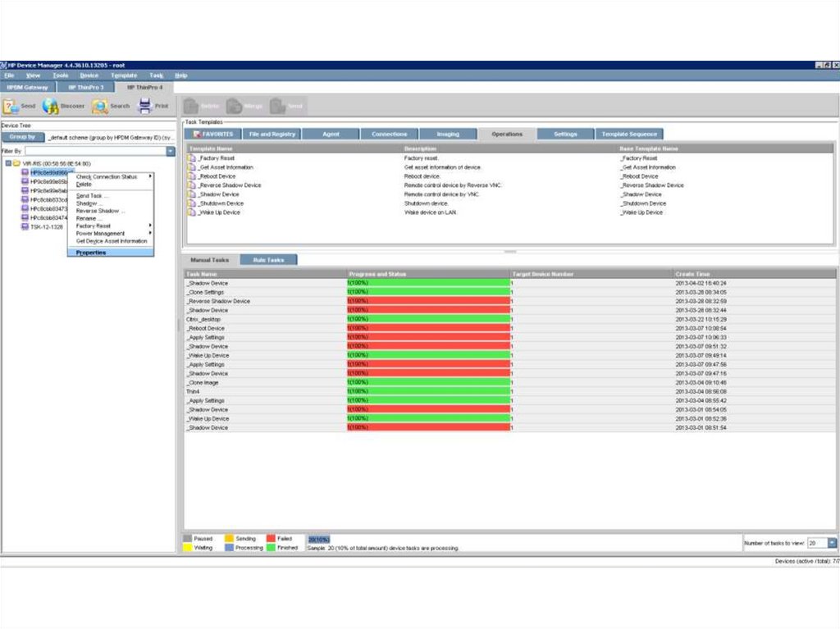Click the TSK-12-1328 device icon
The height and width of the screenshot is (629, 840).
[25, 226]
